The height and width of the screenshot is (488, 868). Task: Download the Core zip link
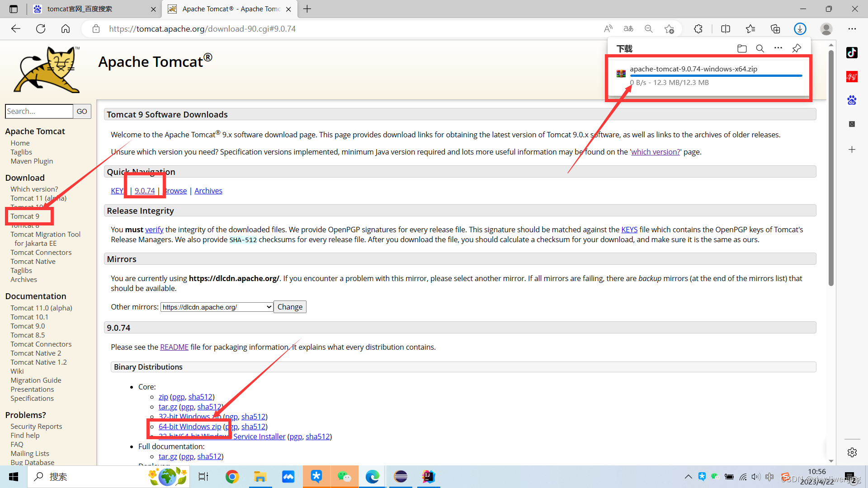[163, 397]
